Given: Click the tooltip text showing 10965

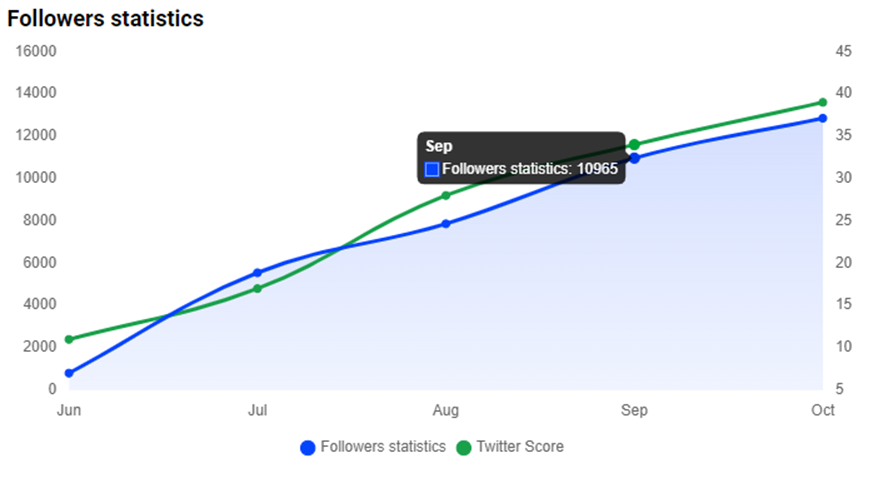Looking at the screenshot, I should 530,170.
